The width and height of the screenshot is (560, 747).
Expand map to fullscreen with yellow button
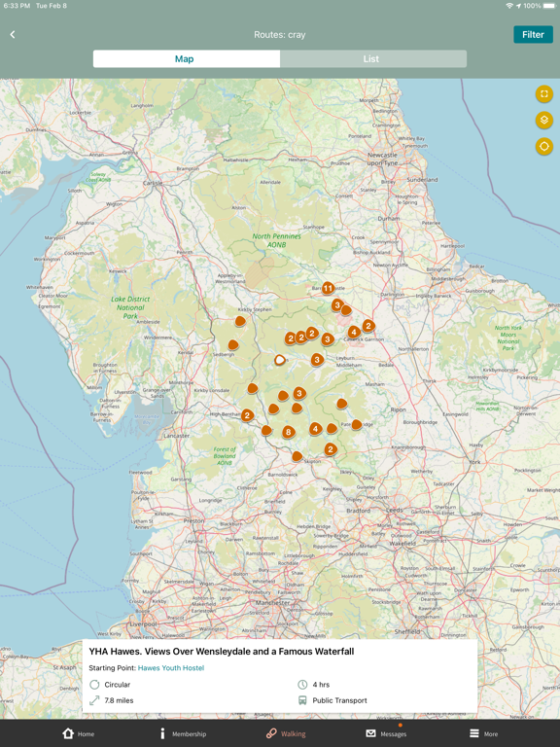[x=543, y=93]
